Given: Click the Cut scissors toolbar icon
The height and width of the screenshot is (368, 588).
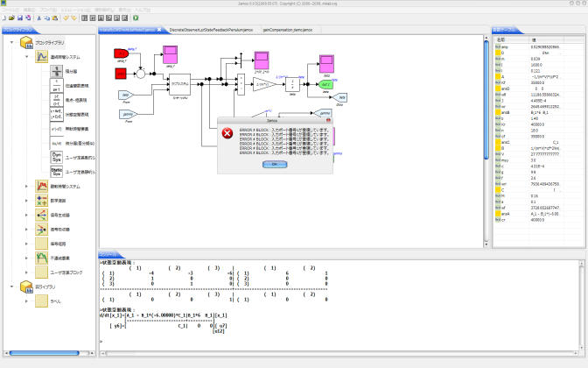Looking at the screenshot, I should 40,18.
